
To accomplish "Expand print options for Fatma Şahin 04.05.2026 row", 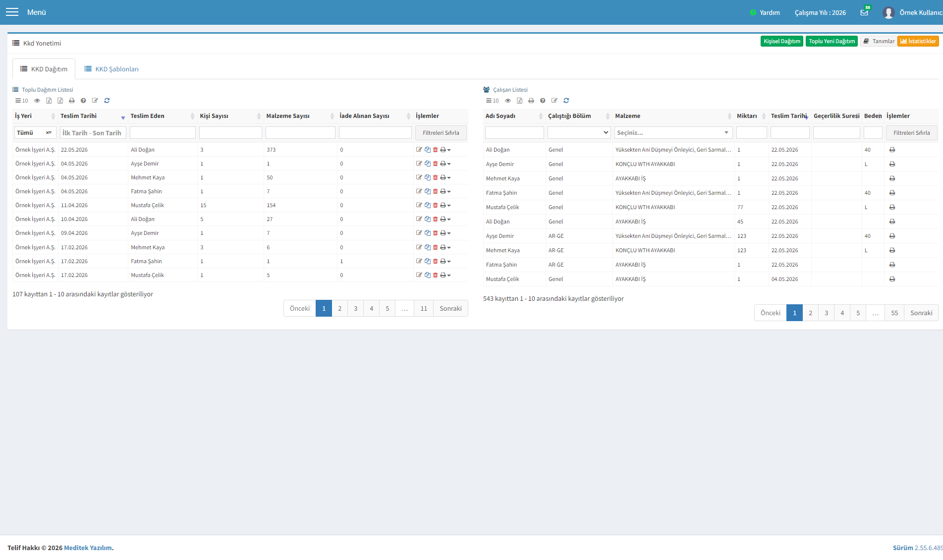I will tap(449, 191).
